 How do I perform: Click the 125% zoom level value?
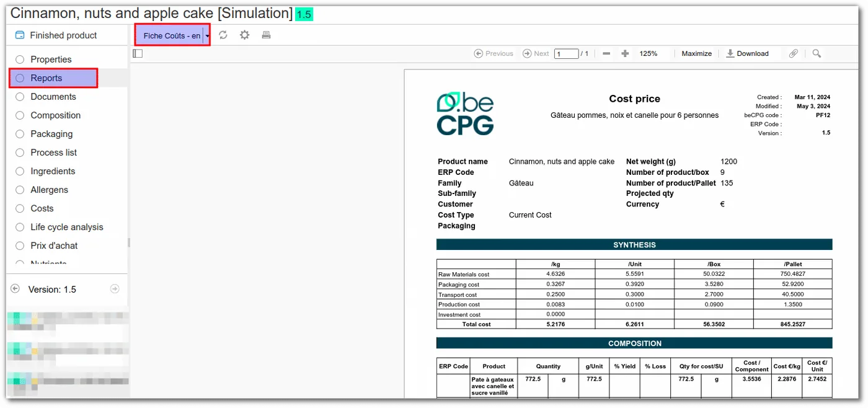(649, 54)
